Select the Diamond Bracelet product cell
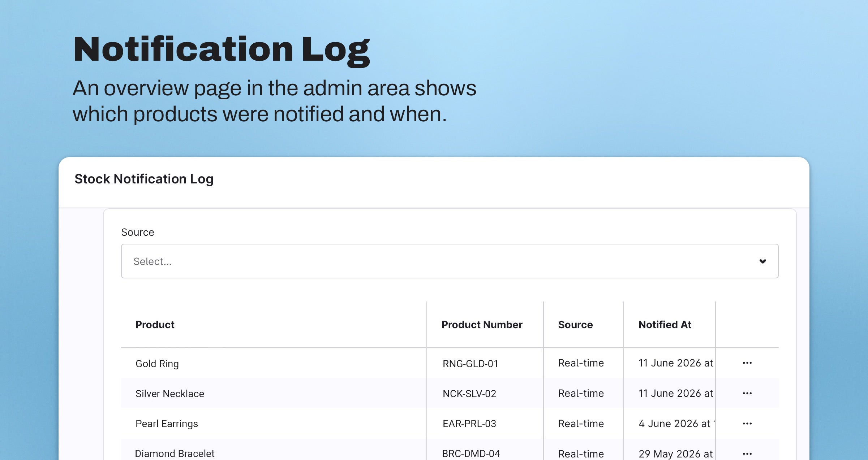 coord(175,454)
